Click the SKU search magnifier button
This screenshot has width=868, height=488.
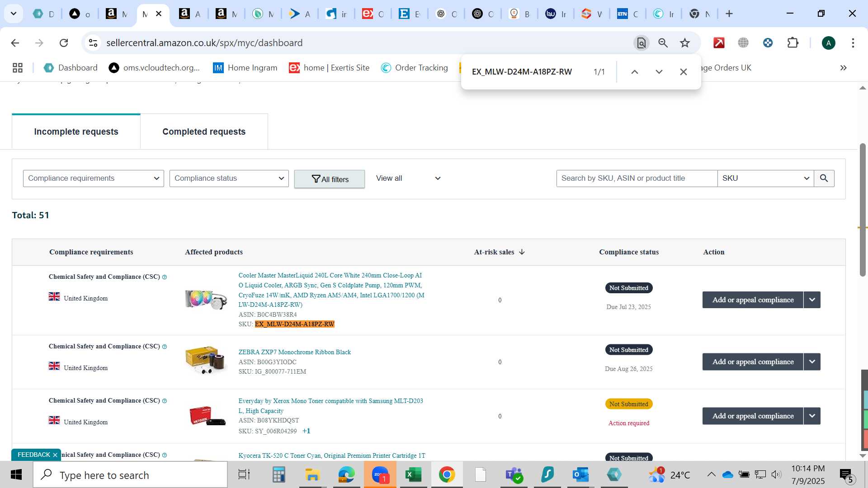coord(824,178)
